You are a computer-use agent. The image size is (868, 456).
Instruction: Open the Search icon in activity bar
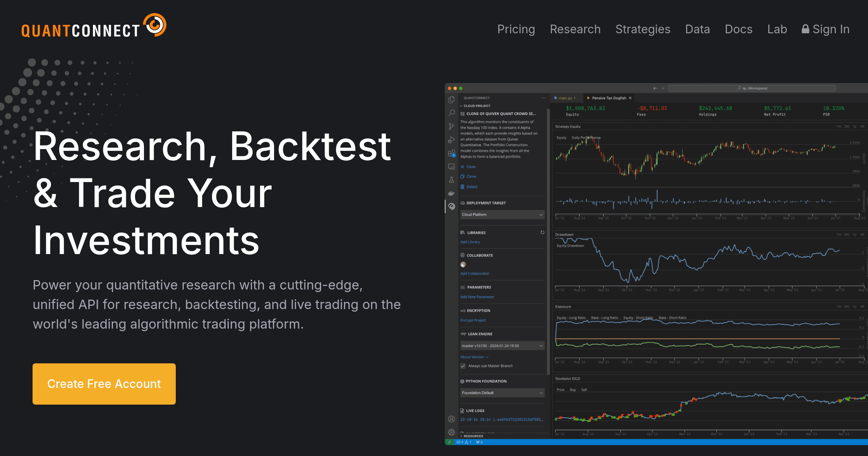click(x=451, y=113)
